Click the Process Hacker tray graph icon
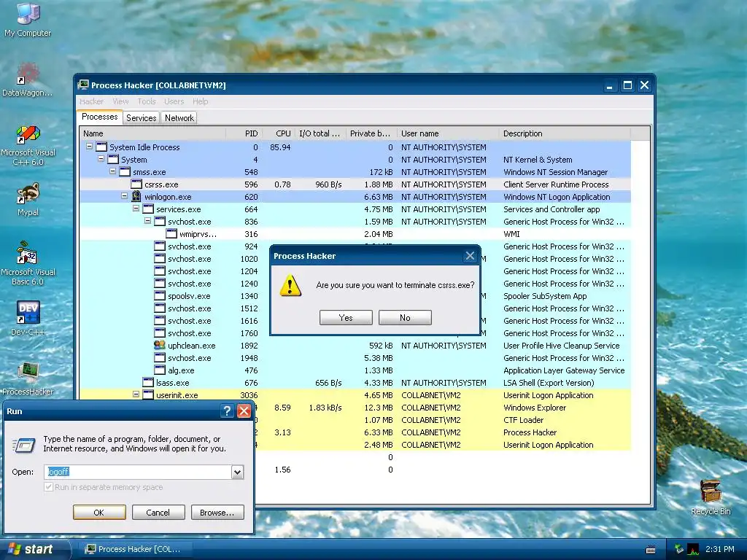747x560 pixels. (693, 549)
